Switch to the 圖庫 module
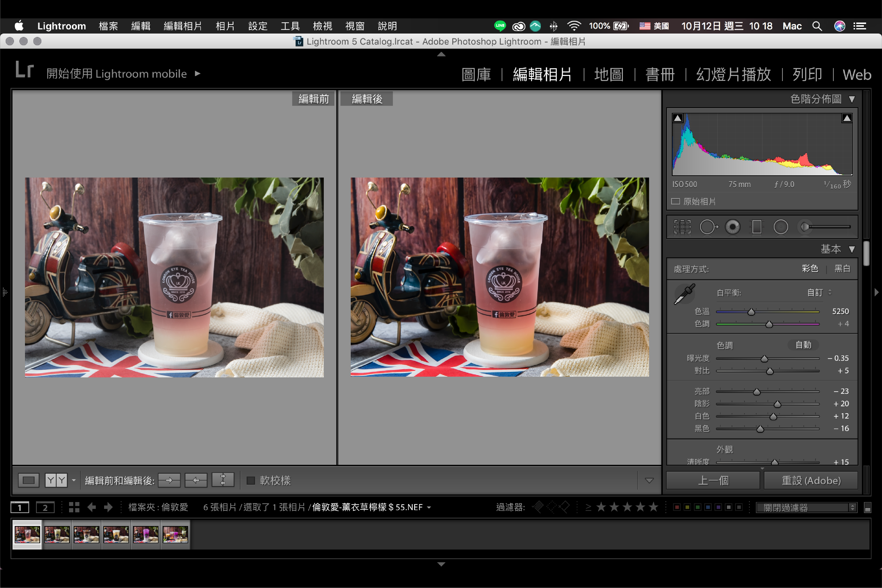882x588 pixels. point(476,75)
